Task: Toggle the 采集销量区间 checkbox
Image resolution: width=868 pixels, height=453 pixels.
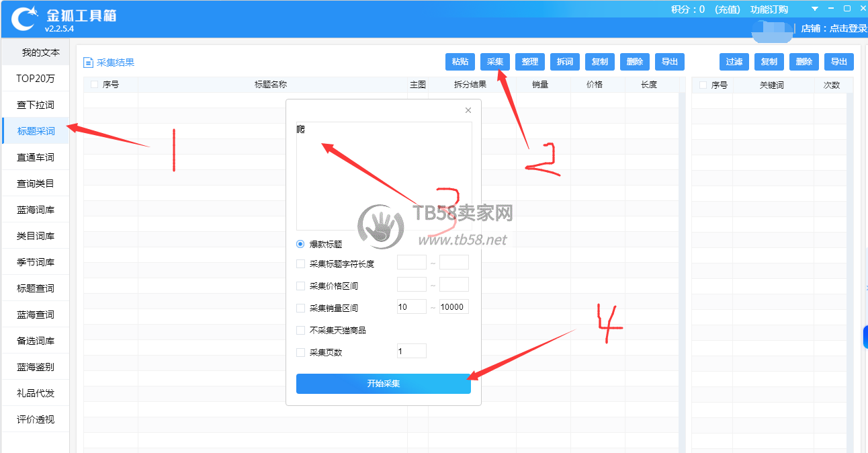Action: click(x=300, y=308)
